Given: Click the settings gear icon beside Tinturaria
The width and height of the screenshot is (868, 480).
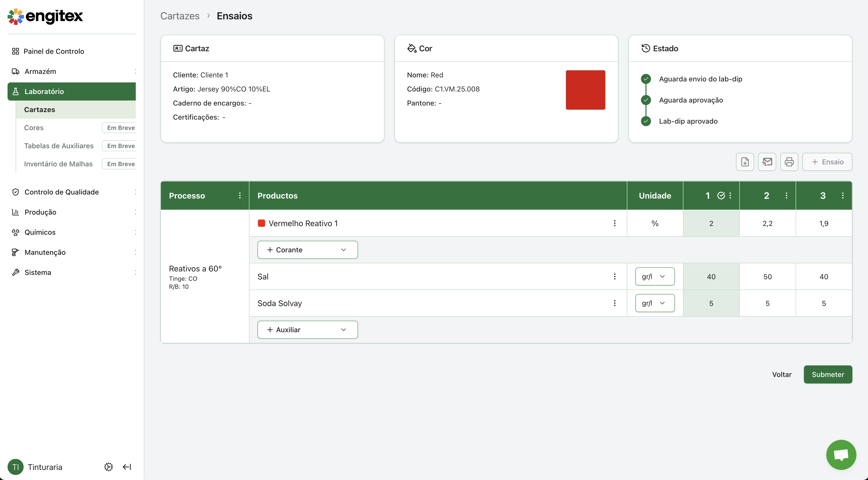Looking at the screenshot, I should [109, 467].
